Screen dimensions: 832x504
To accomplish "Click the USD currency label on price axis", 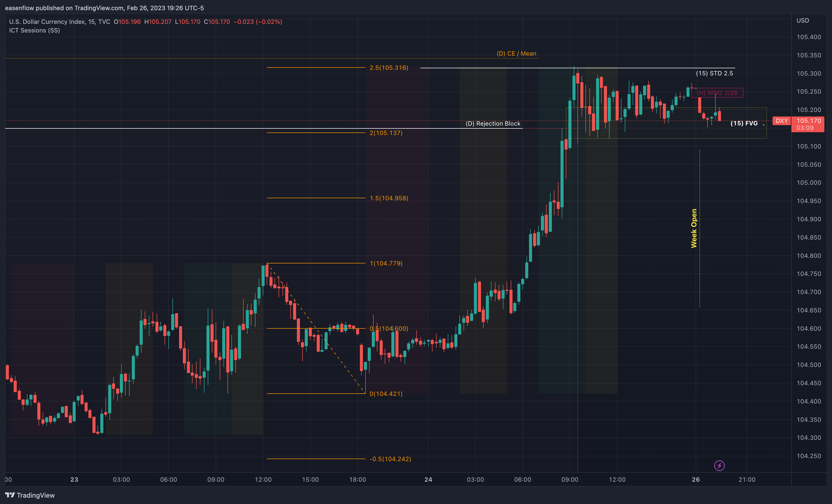I will click(x=803, y=20).
